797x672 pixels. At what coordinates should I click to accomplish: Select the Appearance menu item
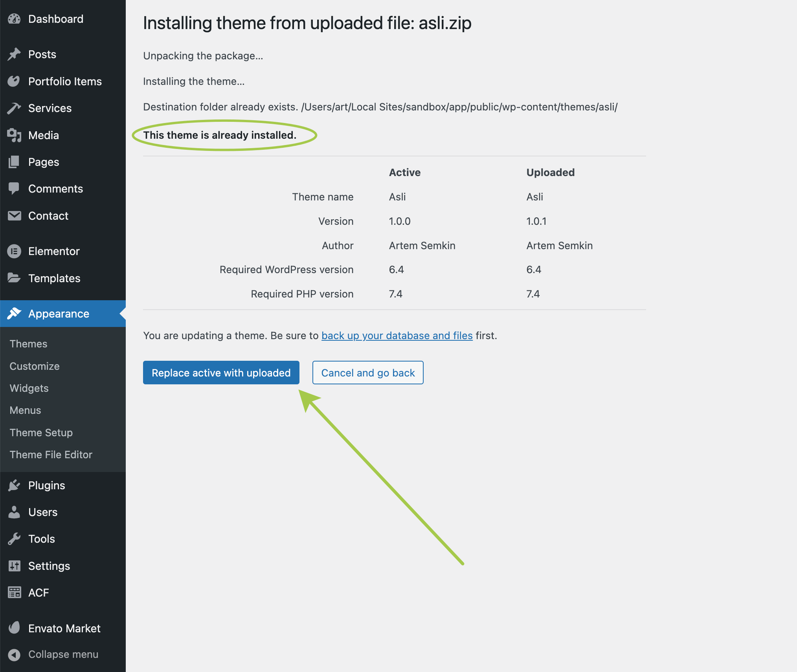(59, 314)
